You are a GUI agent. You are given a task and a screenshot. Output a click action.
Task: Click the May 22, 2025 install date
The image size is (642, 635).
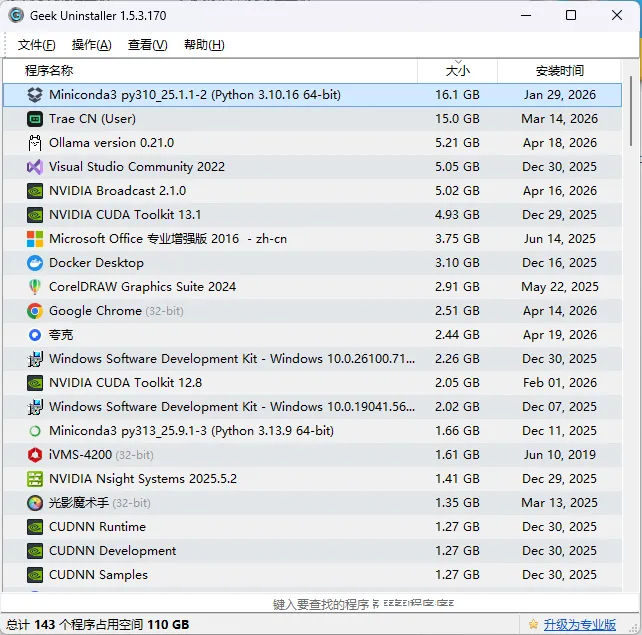tap(560, 287)
